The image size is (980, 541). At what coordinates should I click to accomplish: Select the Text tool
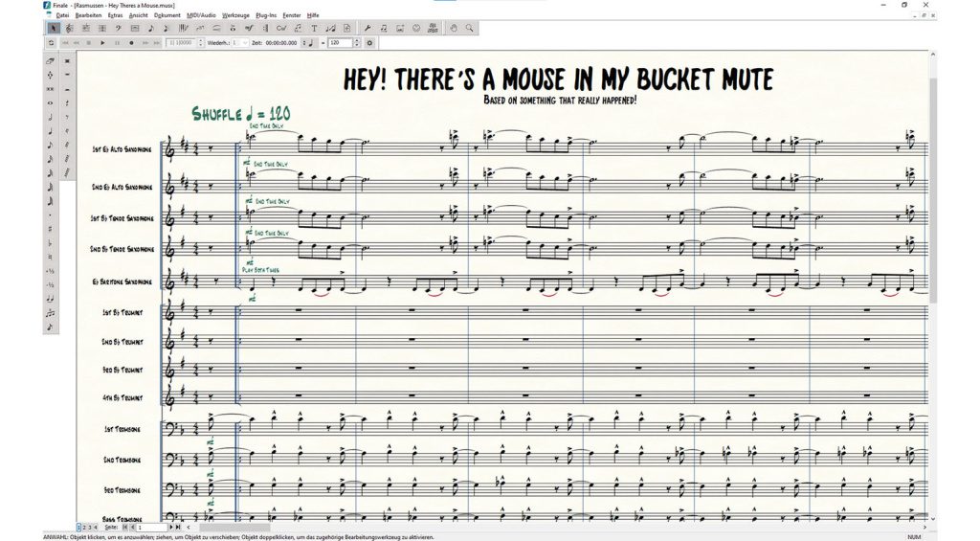pyautogui.click(x=314, y=28)
